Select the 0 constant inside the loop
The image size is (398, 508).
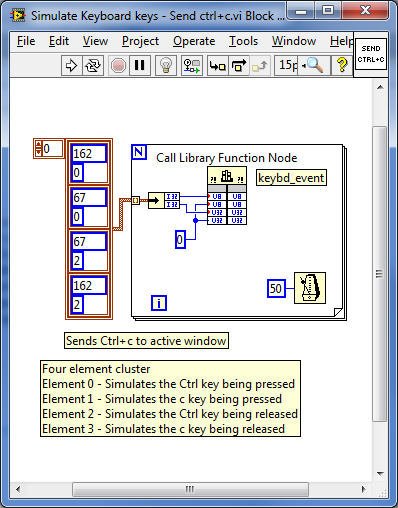point(180,239)
